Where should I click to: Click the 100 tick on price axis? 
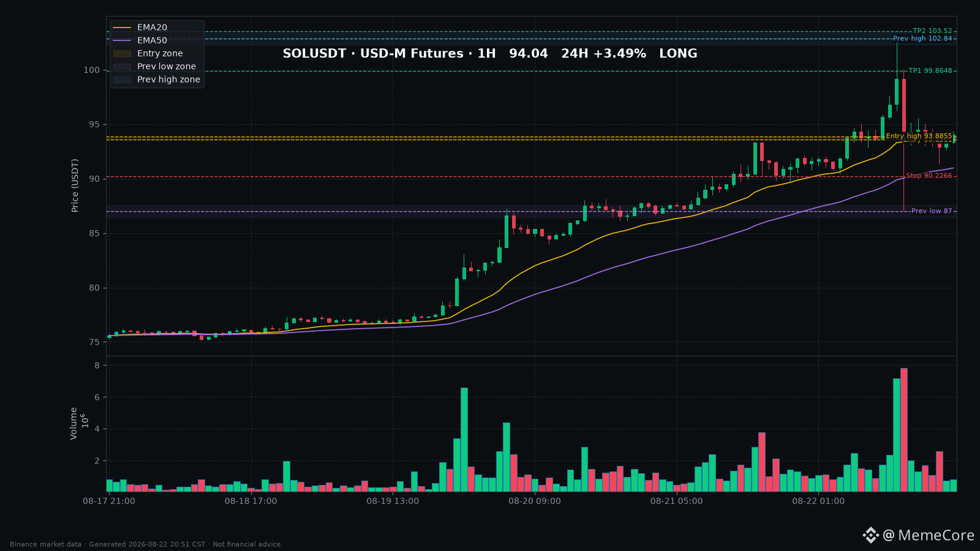pos(91,70)
